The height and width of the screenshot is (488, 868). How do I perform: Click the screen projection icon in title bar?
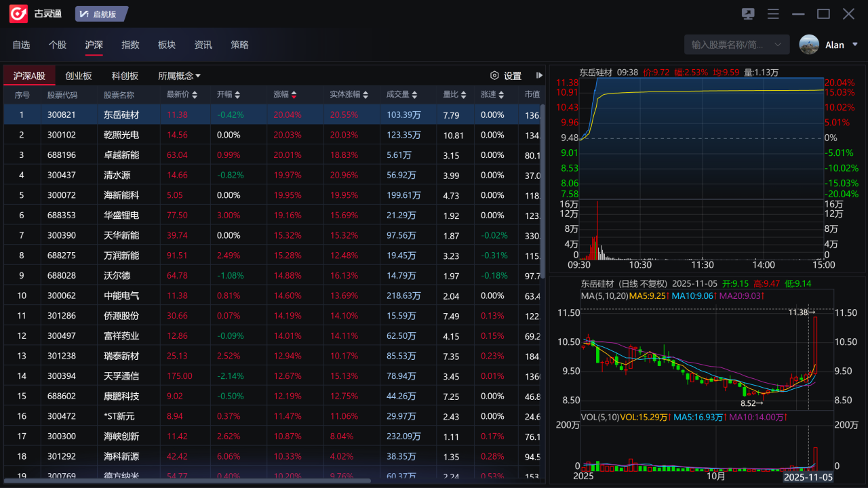747,13
